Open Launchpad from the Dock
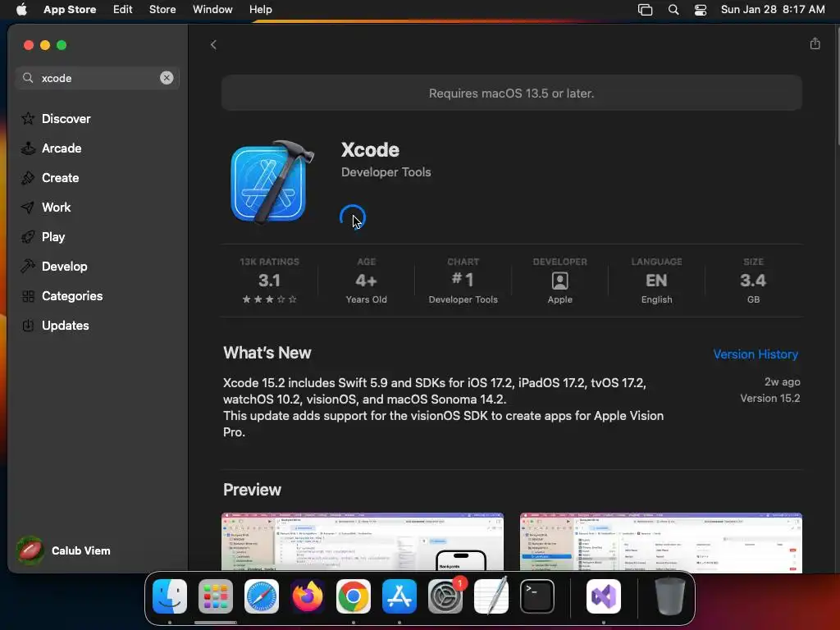Screen dimensions: 840x630 click(x=216, y=596)
